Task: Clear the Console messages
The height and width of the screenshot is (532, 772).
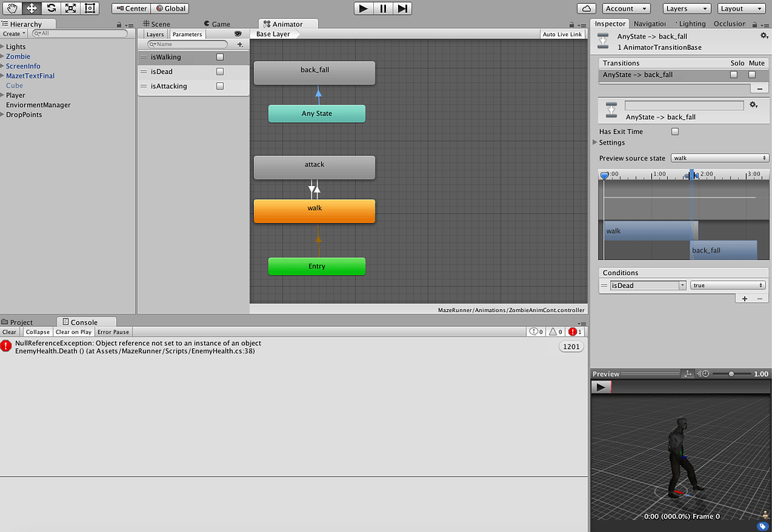Action: pyautogui.click(x=9, y=332)
